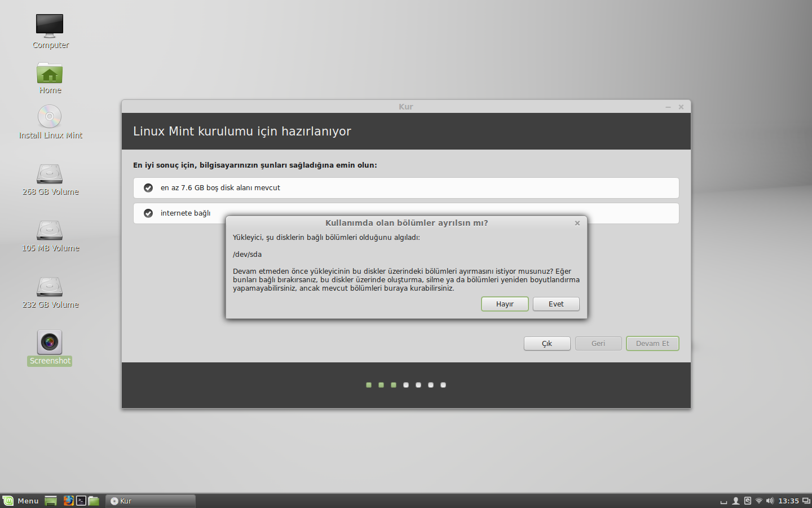
Task: Click the /dev/sda disk text
Action: pyautogui.click(x=247, y=255)
